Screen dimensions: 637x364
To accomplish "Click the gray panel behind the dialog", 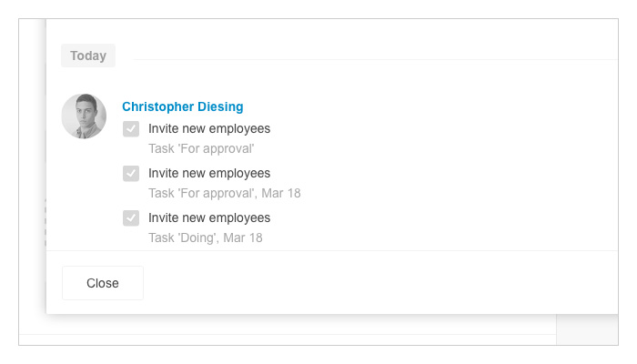I will pyautogui.click(x=587, y=329).
